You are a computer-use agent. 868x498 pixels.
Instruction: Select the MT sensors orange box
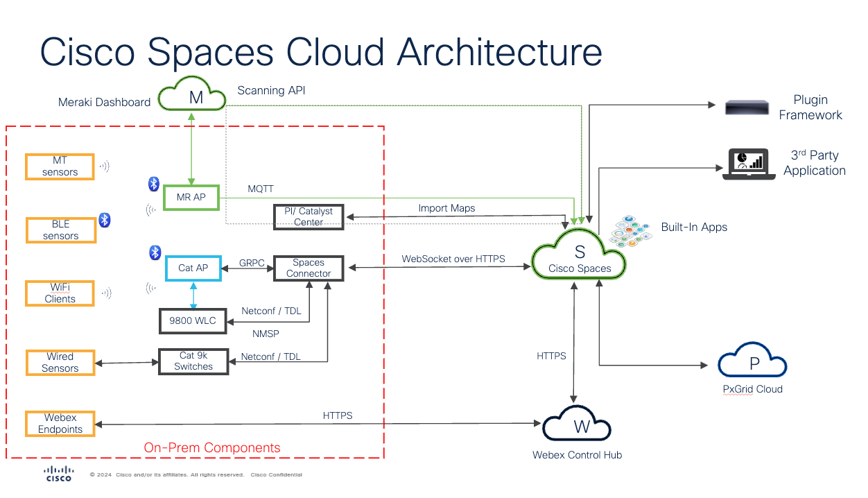click(x=60, y=166)
